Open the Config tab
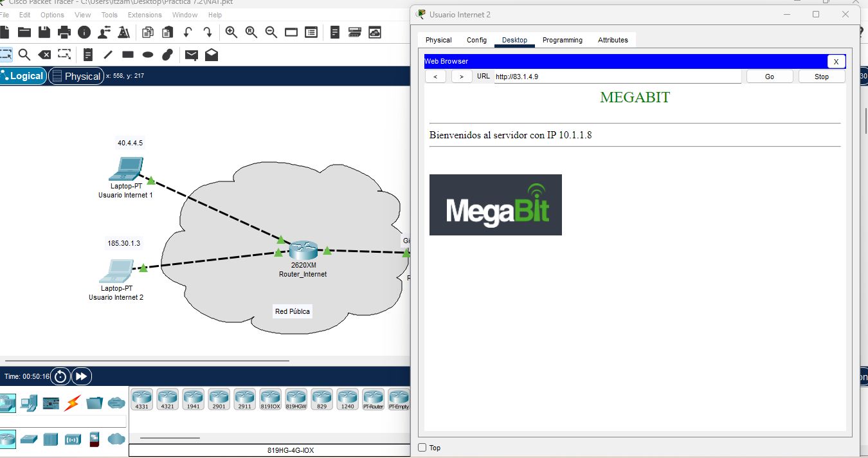This screenshot has height=458, width=868. 476,40
